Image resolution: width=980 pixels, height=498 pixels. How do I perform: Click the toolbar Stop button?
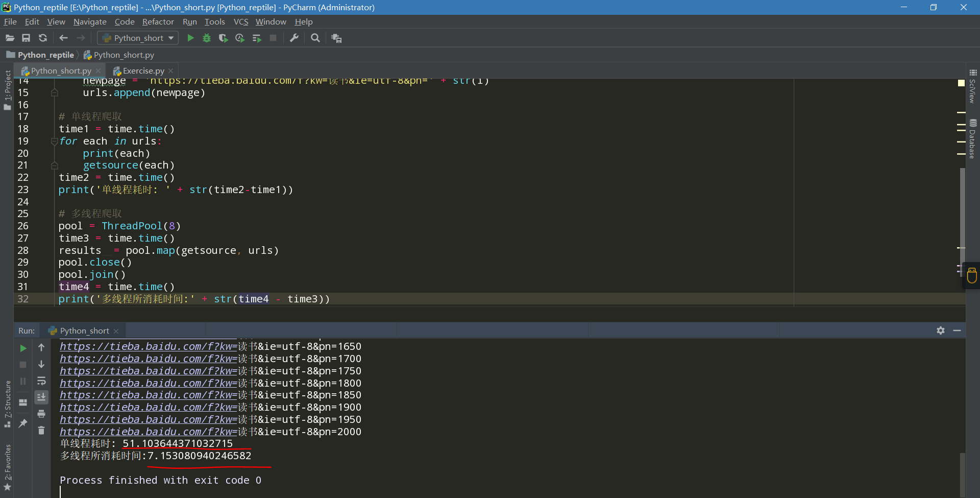tap(273, 38)
